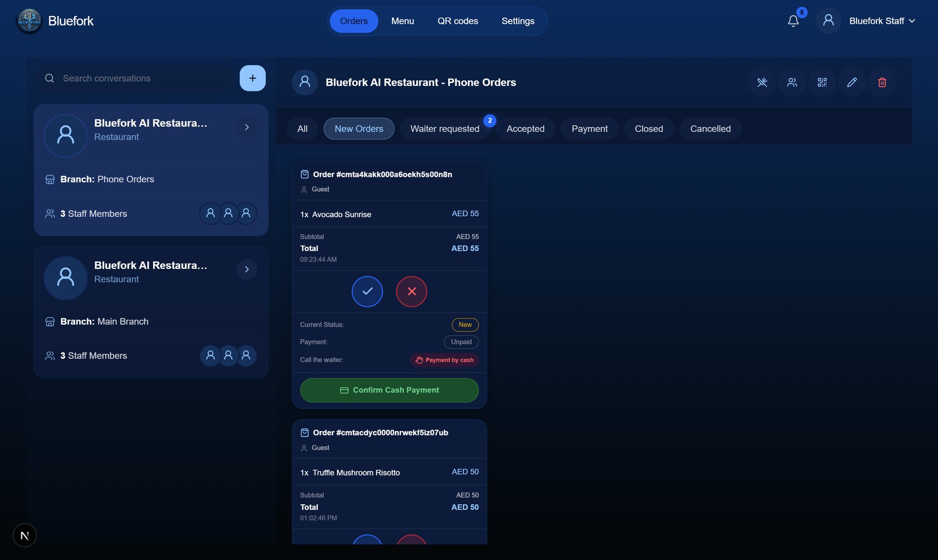Click the Next.js N badge icon

[x=24, y=536]
